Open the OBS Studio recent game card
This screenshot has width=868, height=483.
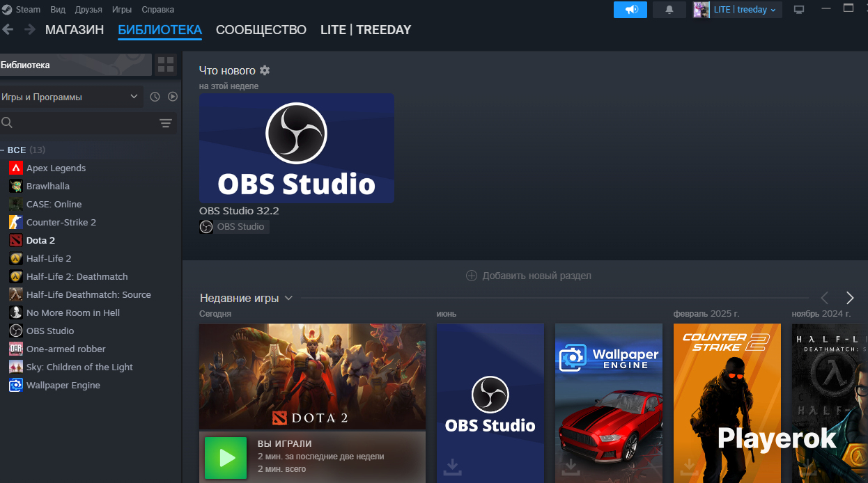point(490,403)
